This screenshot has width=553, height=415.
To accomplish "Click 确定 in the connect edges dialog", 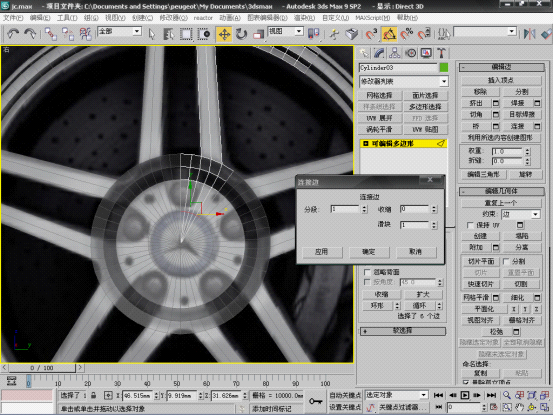I will click(369, 252).
